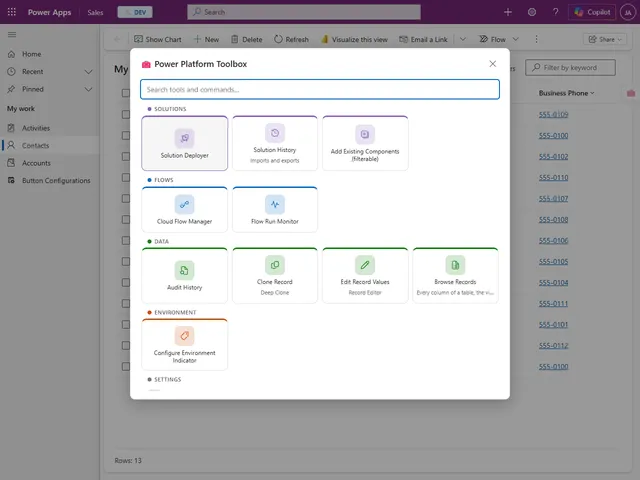Open the Solution Deployer tool
640x480 pixels.
pyautogui.click(x=184, y=143)
